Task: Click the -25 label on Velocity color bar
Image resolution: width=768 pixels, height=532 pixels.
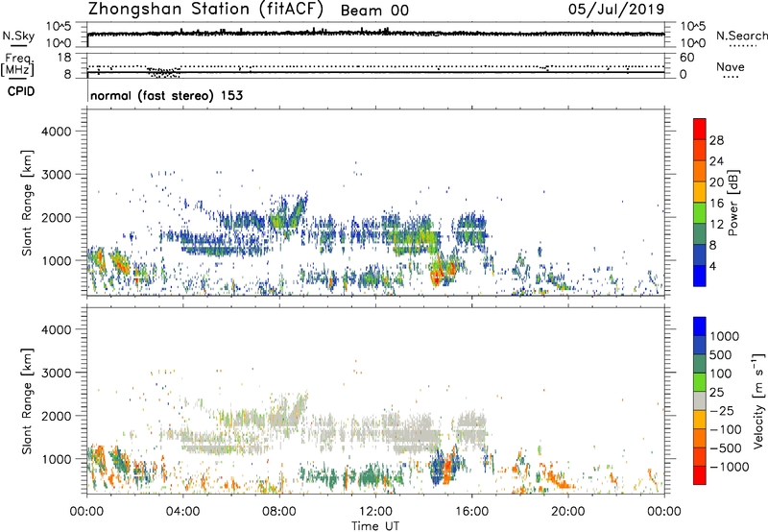Action: pos(722,411)
